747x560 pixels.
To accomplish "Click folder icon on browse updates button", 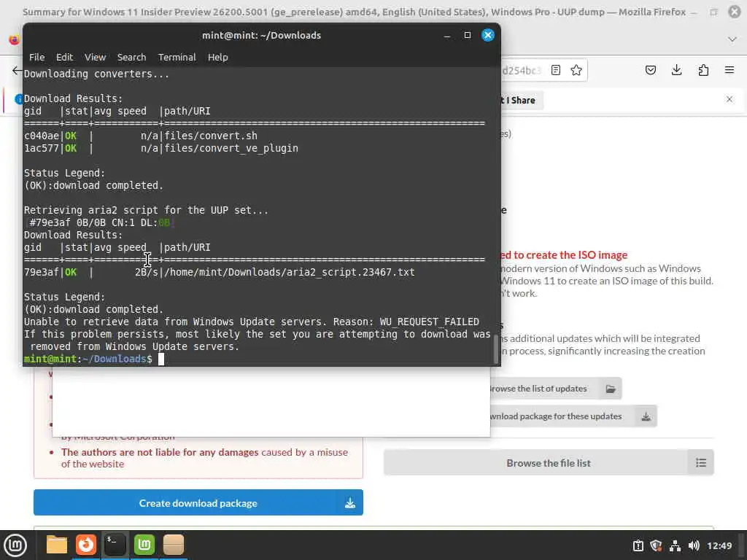I will pos(611,389).
